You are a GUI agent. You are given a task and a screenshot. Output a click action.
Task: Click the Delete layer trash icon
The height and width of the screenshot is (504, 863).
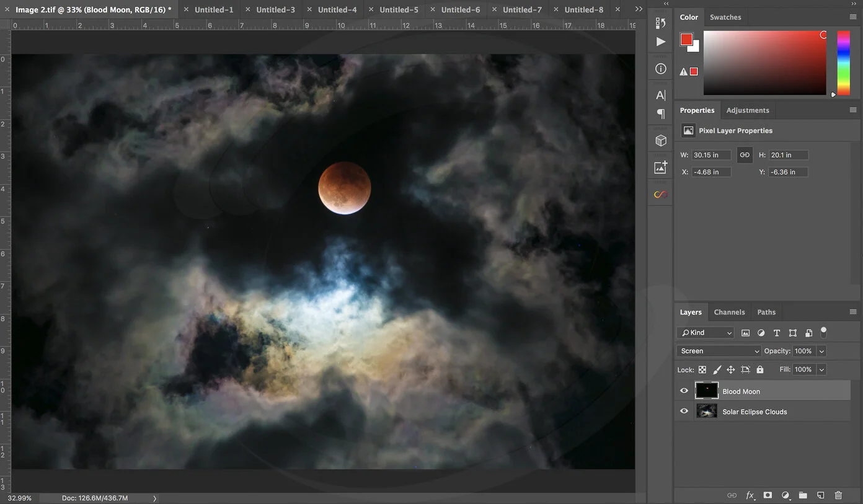coord(838,495)
